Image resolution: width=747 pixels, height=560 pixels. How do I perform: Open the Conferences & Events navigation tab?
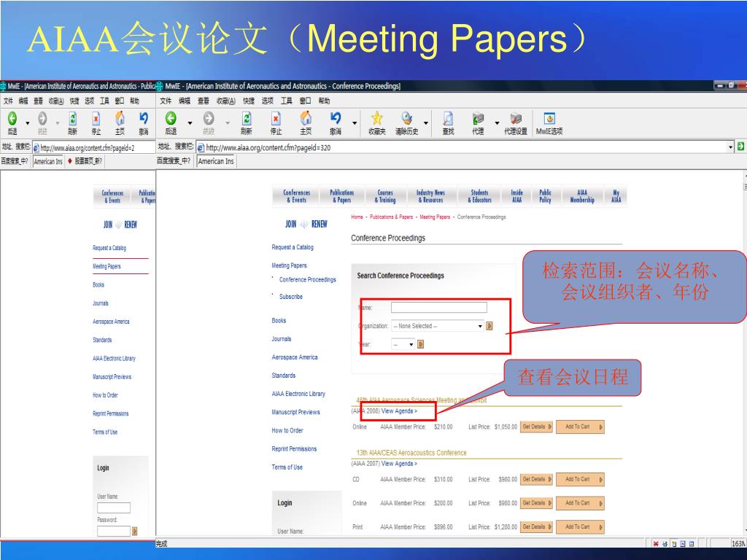point(296,196)
